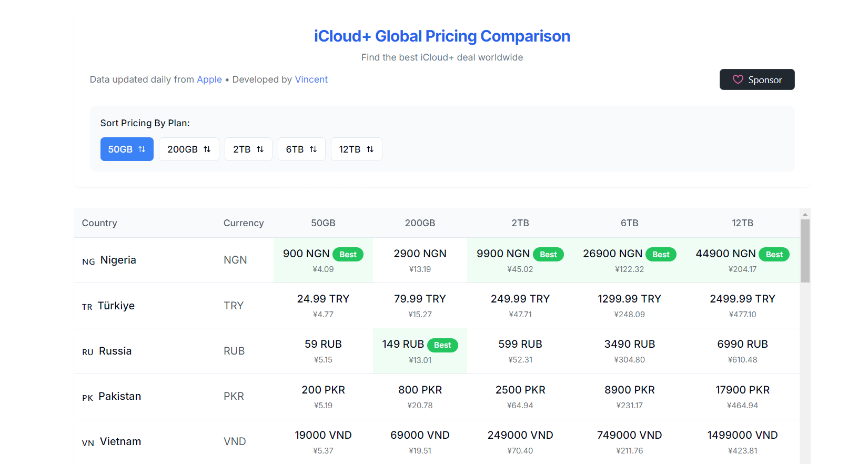Click the table's vertical scrollbar thumb
The height and width of the screenshot is (464, 868).
(805, 251)
